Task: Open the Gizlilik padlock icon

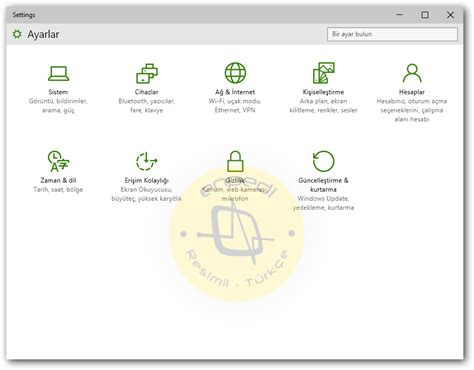Action: (x=235, y=161)
